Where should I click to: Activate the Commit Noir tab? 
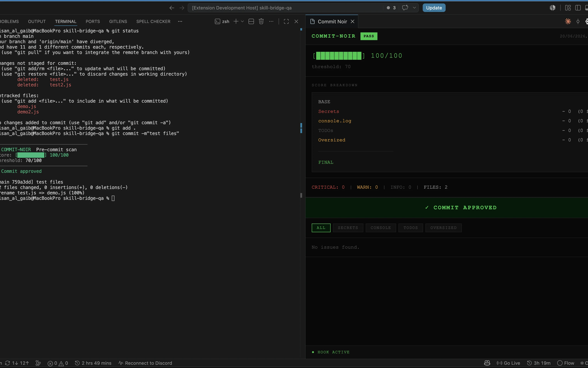point(332,22)
